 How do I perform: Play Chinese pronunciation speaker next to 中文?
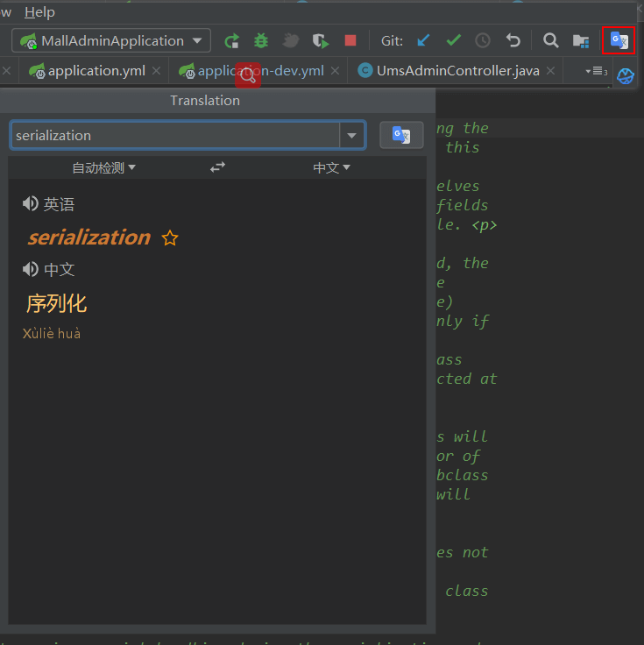[x=31, y=269]
